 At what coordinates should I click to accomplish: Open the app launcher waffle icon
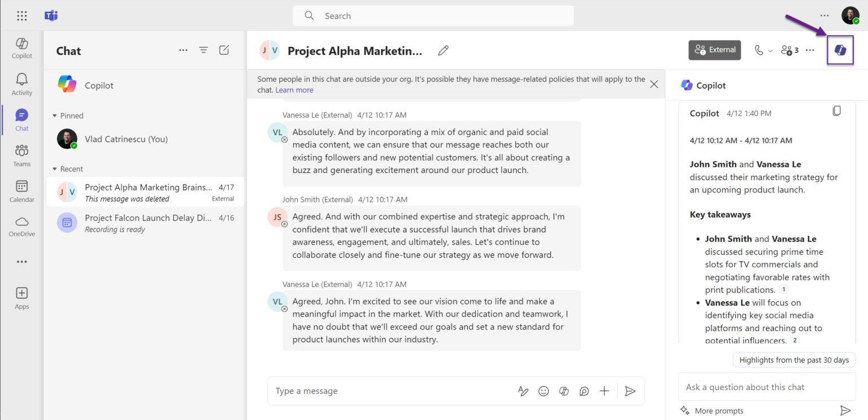(21, 16)
